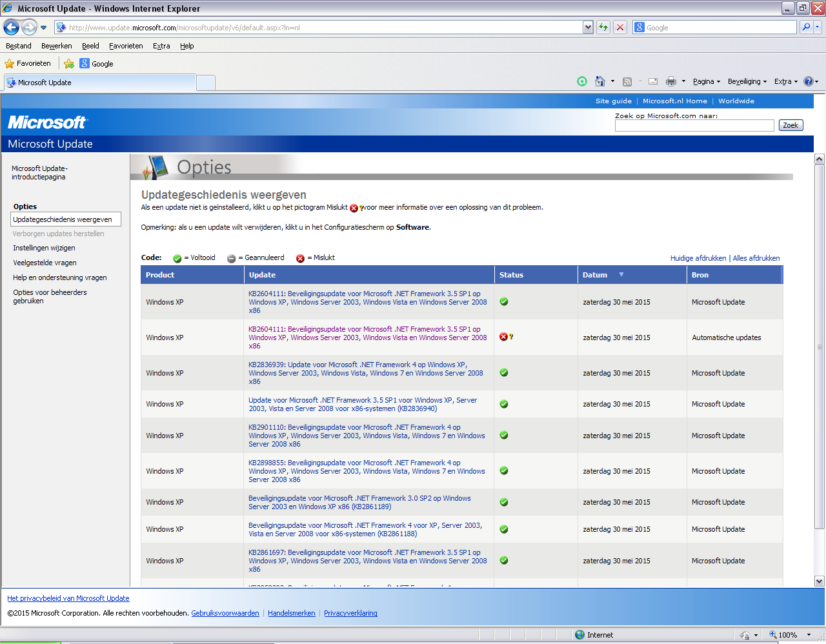Open the Privacyverklaring footer link

click(x=350, y=613)
